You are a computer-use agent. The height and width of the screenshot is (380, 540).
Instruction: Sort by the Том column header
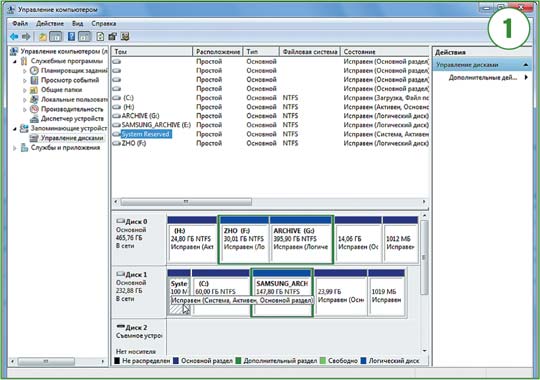coord(152,52)
